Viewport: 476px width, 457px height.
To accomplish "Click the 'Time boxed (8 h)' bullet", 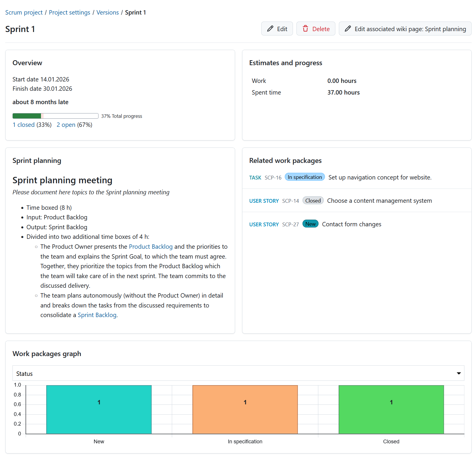I will pos(49,208).
